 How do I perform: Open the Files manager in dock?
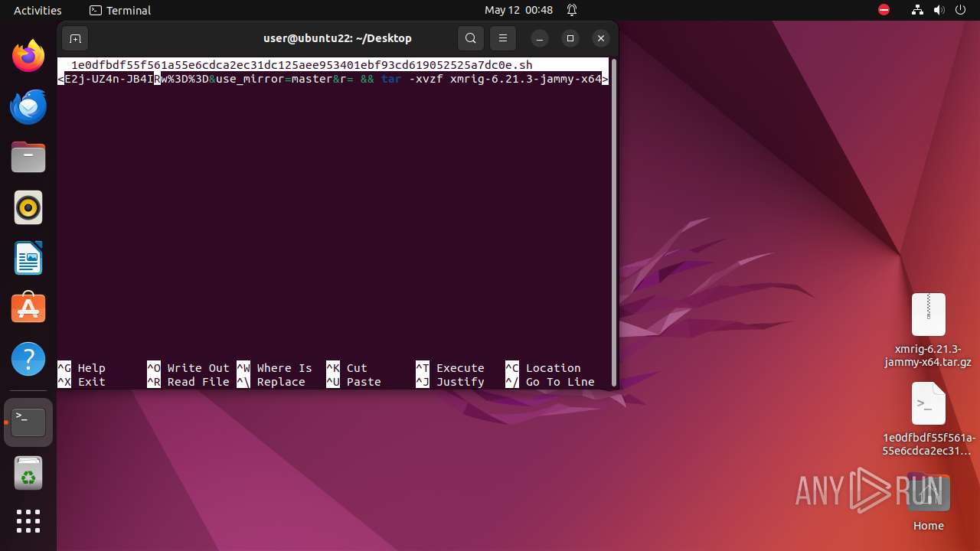tap(28, 158)
